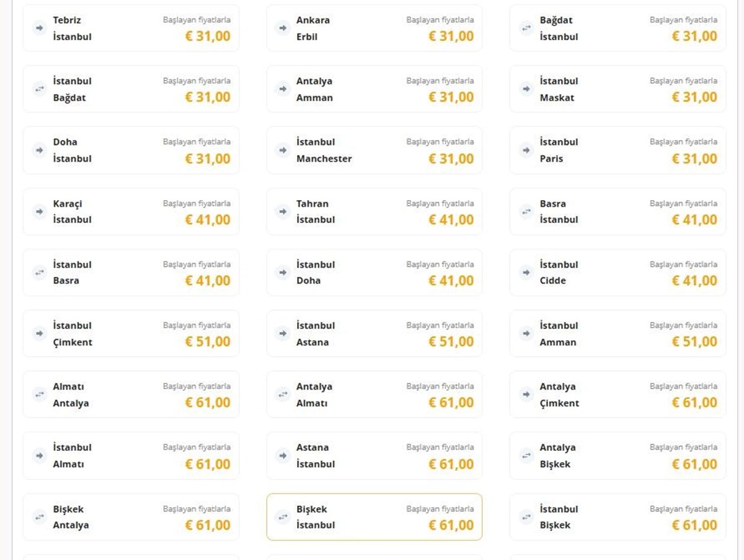Click the round-trip icon for Almatı–Antalya
Screen dimensions: 744x560
tap(40, 394)
